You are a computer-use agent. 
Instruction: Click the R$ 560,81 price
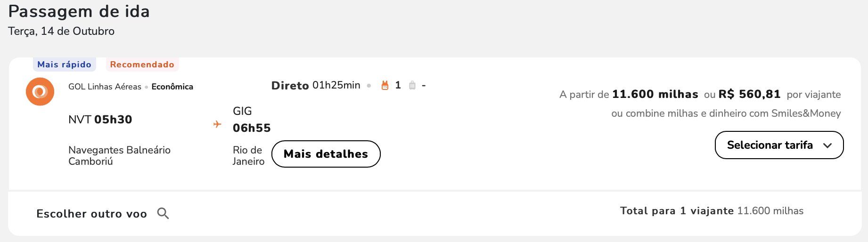tap(749, 94)
